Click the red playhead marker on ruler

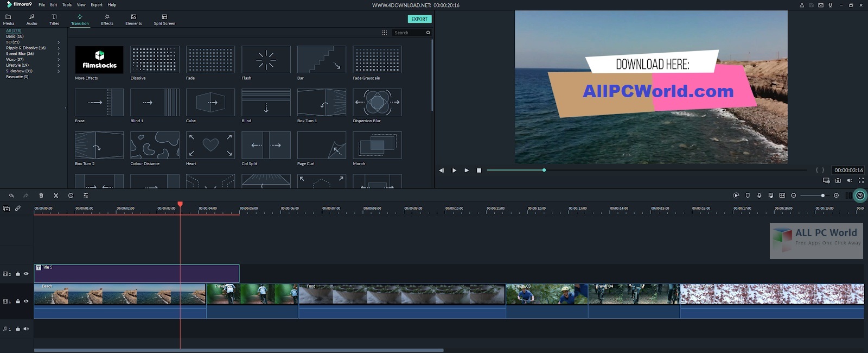tap(180, 204)
